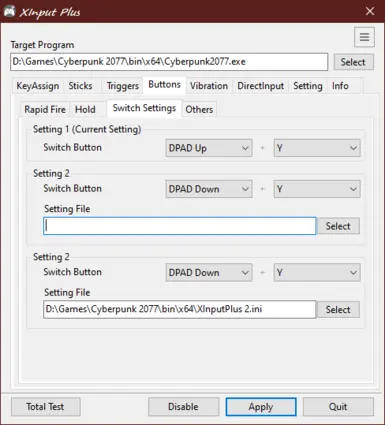Open the Triggers tab
Viewport: 385px width, 425px height.
tap(123, 86)
